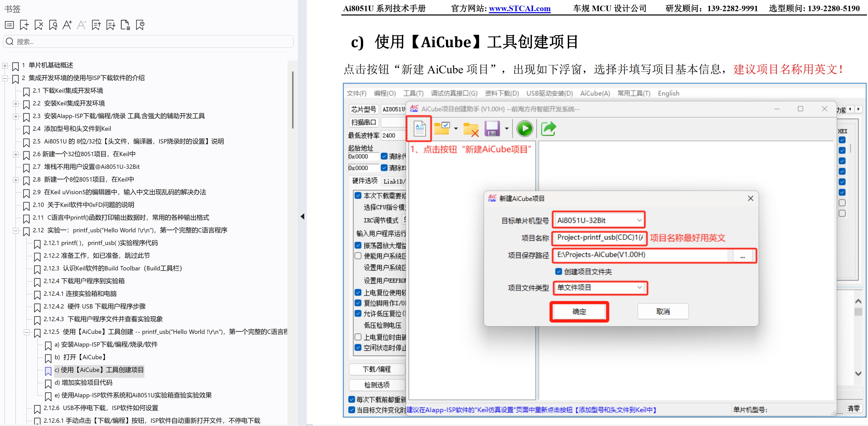Click the 检测选项 button
Image resolution: width=868 pixels, height=426 pixels.
(377, 385)
